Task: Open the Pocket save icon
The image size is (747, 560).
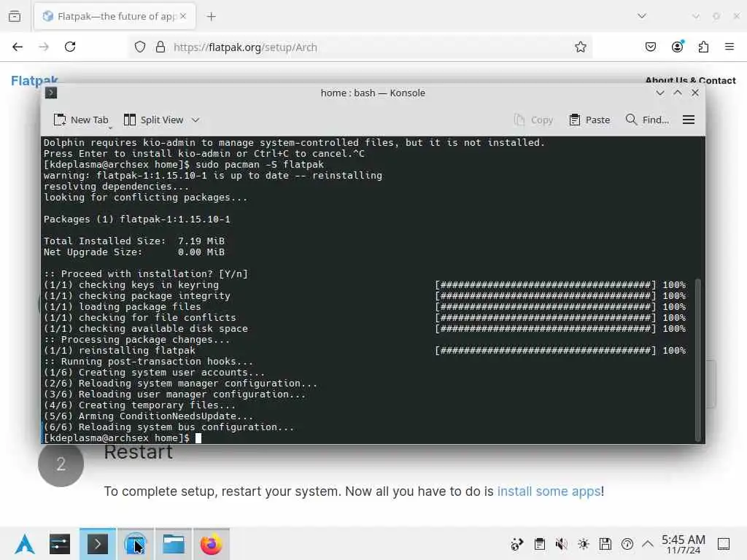Action: (650, 47)
